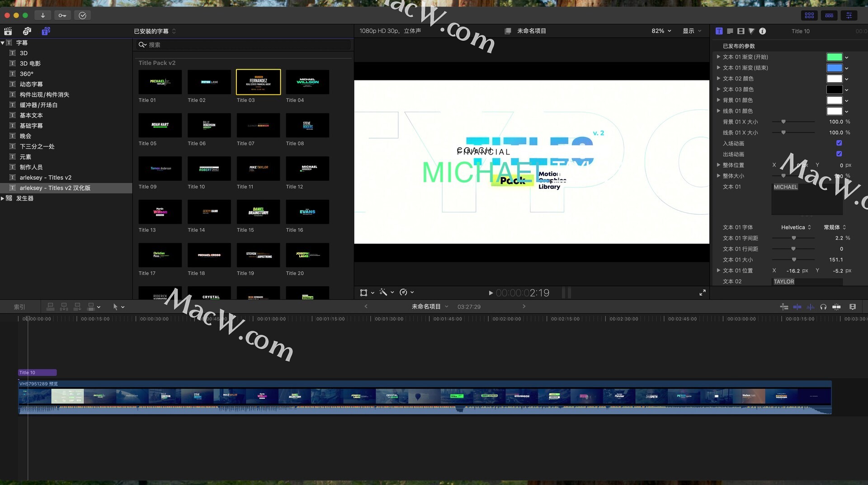Select arleksey - Titles v2 汉化版 category

pos(66,188)
